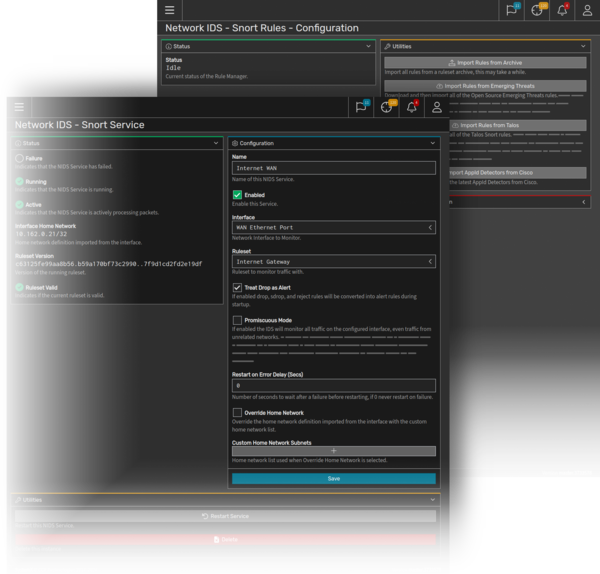Open the hamburger menu in Snort Service window
This screenshot has width=600, height=574.
click(19, 106)
